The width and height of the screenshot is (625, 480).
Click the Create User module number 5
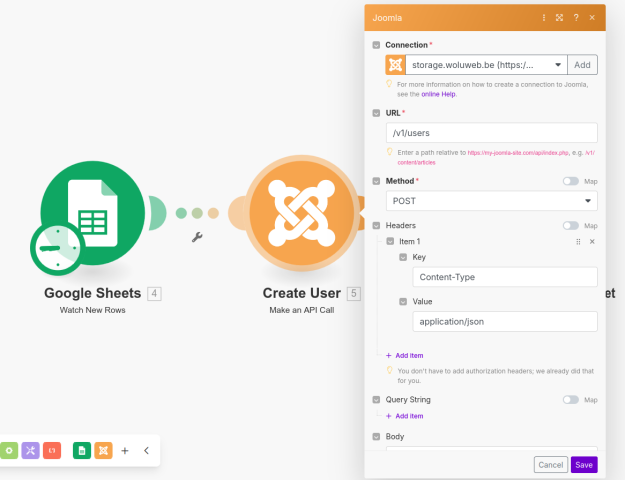point(354,294)
